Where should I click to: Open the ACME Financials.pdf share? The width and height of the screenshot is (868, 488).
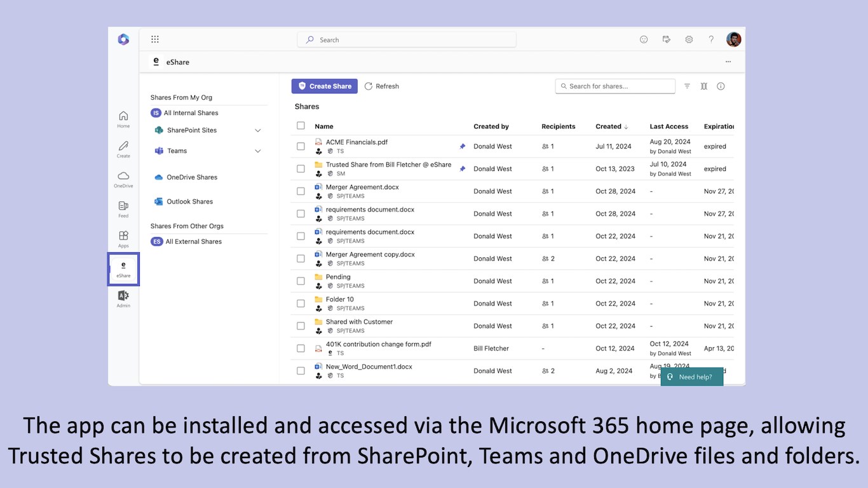tap(356, 142)
